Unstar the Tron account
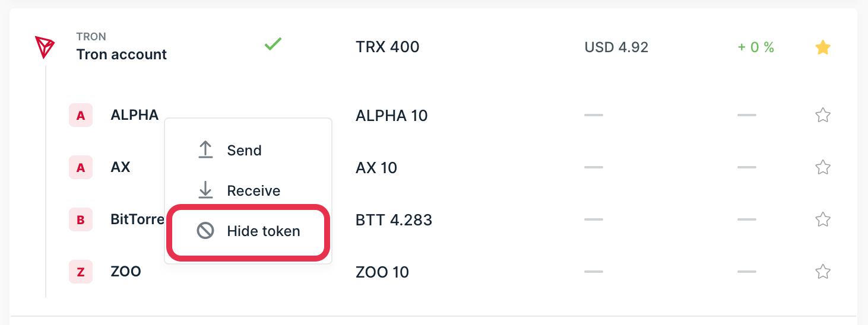Viewport: 868px width, 325px height. [x=822, y=47]
